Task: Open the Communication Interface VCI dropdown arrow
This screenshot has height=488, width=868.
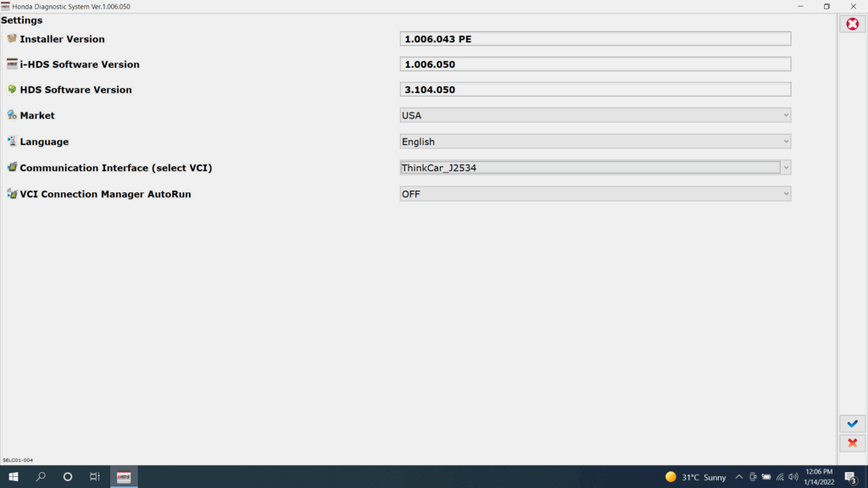Action: 786,168
